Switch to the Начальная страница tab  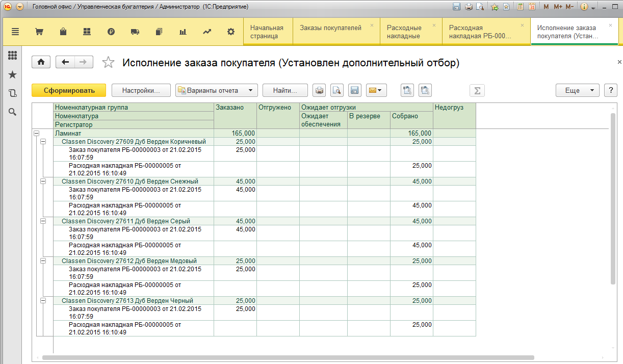point(268,32)
